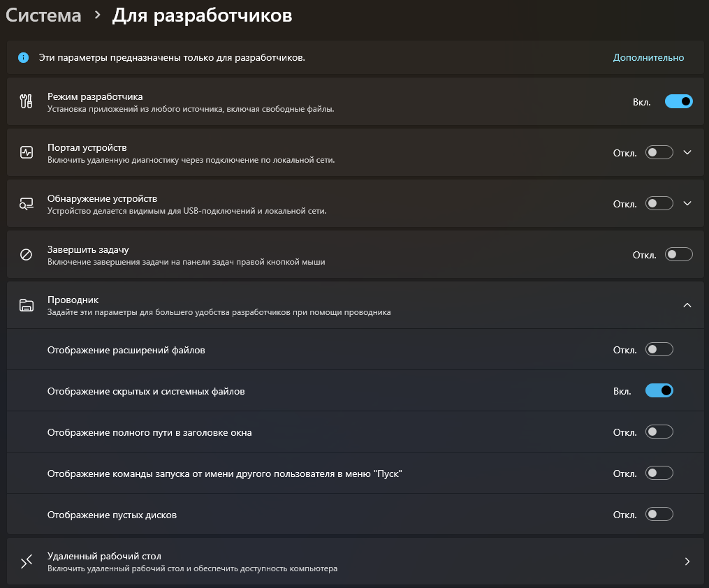The height and width of the screenshot is (588, 709).
Task: Collapse the Проводник section
Action: tap(687, 305)
